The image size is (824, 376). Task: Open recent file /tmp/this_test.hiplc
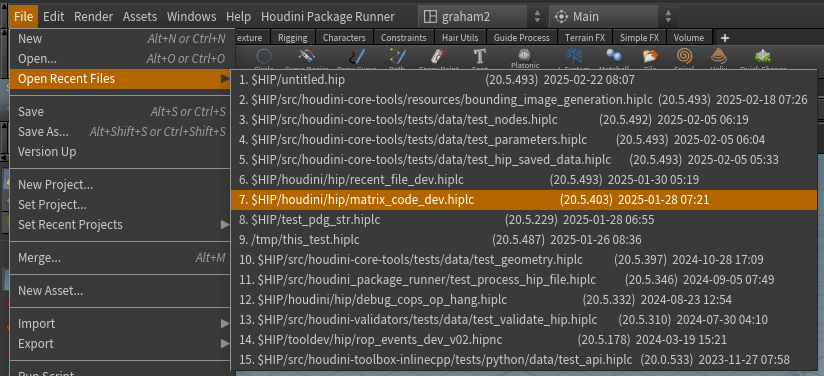click(x=524, y=240)
